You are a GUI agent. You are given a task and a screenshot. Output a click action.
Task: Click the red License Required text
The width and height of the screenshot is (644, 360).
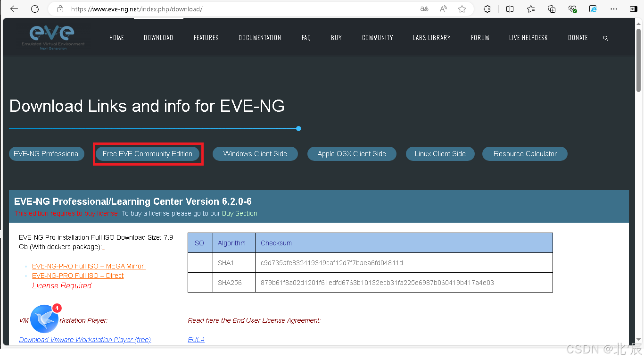point(62,285)
